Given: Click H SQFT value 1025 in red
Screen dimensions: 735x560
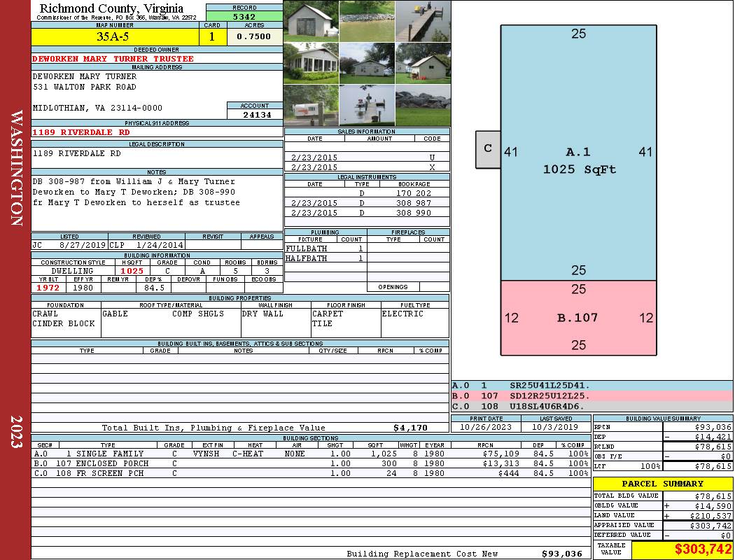Looking at the screenshot, I should click(x=132, y=271).
